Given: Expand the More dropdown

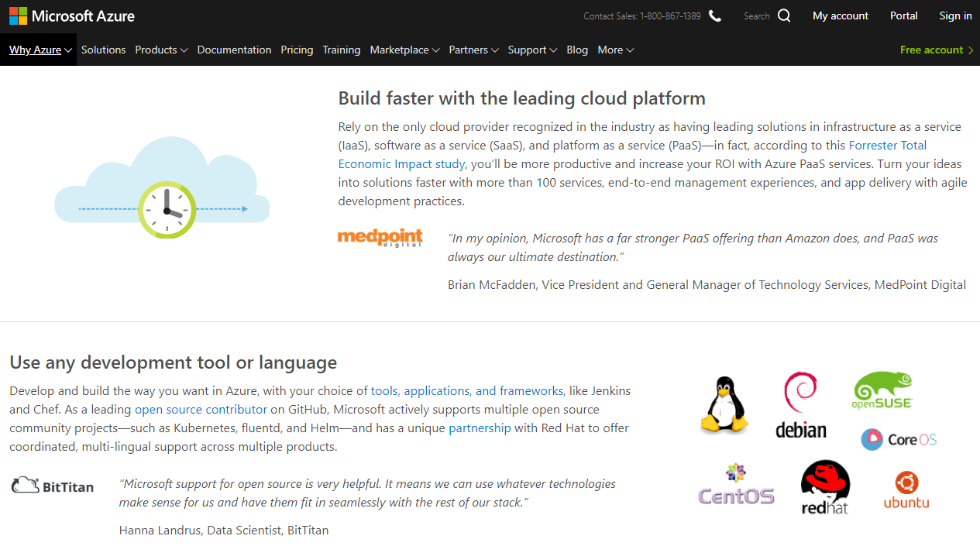Looking at the screenshot, I should pyautogui.click(x=615, y=50).
